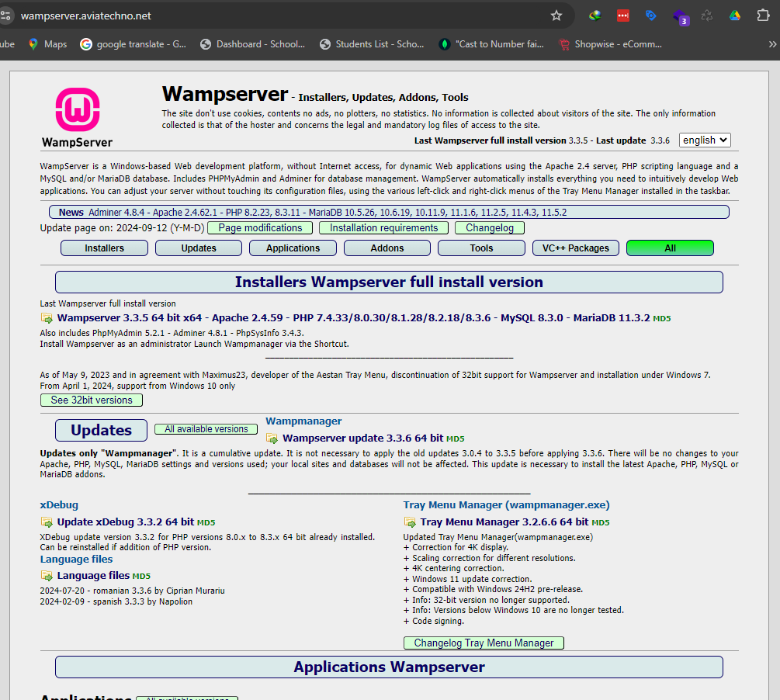Viewport: 780px width, 700px height.
Task: Click the MongoDB leaf bookmark icon
Action: (444, 44)
